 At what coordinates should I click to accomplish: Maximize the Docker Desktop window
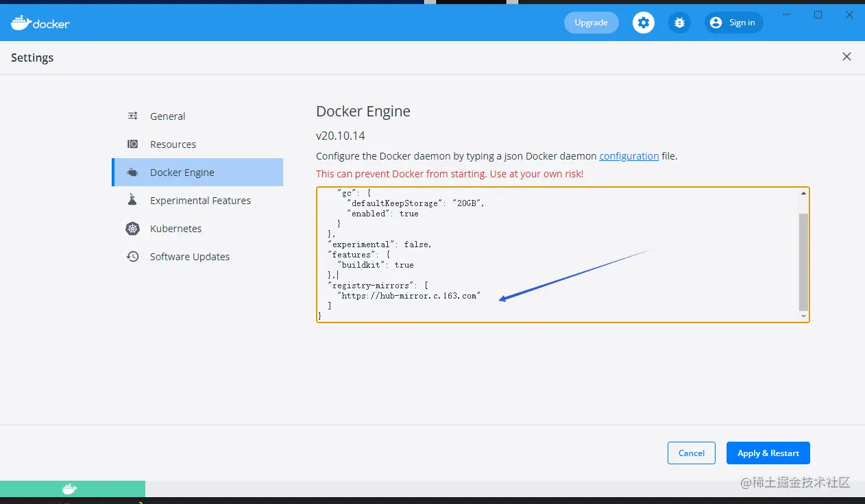coord(818,15)
